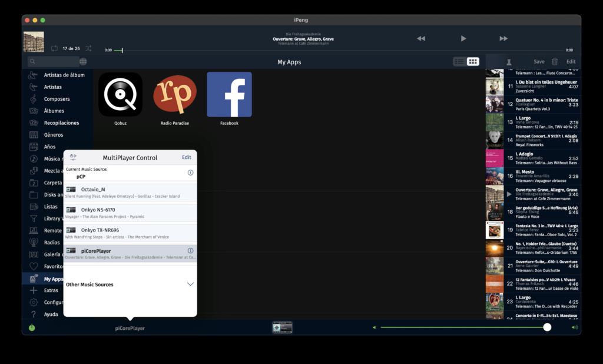Screen dimensions: 603x364
Task: Click the search input field
Action: 53,62
